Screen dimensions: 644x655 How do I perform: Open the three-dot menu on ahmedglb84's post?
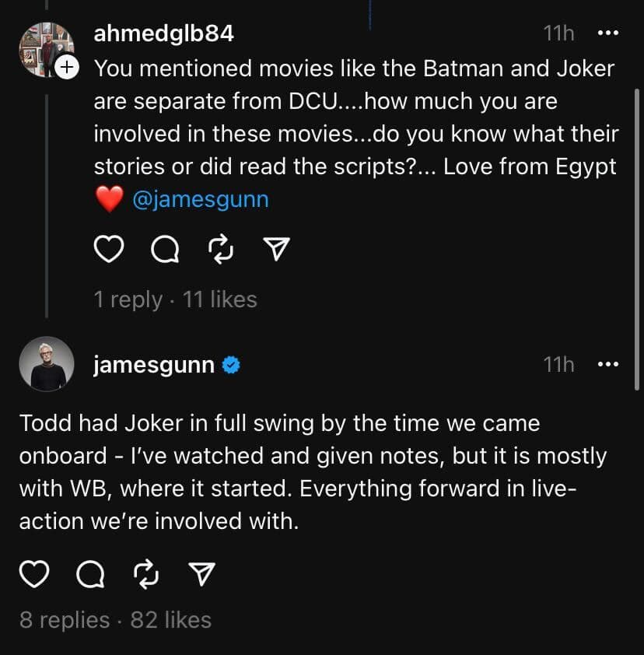tap(607, 33)
